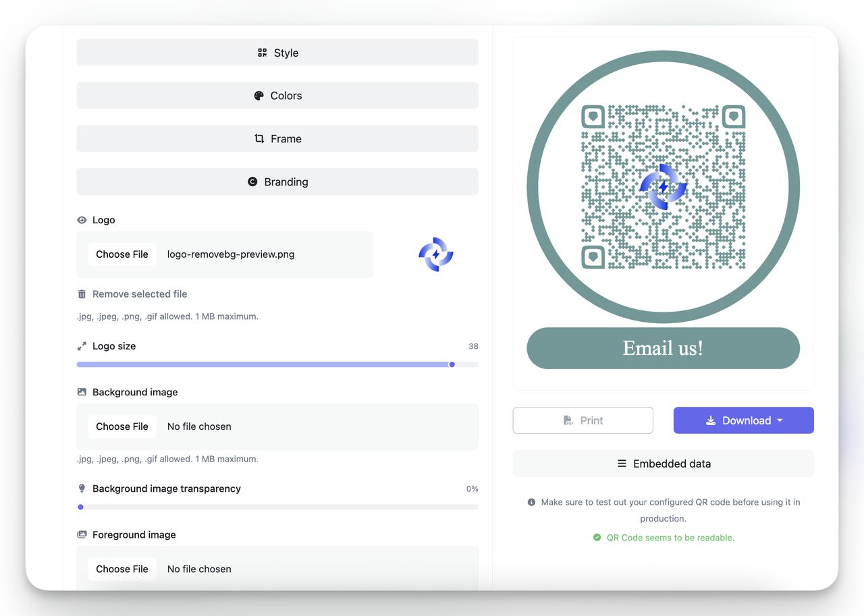Click the Logo allowed file types hint text

[x=167, y=316]
